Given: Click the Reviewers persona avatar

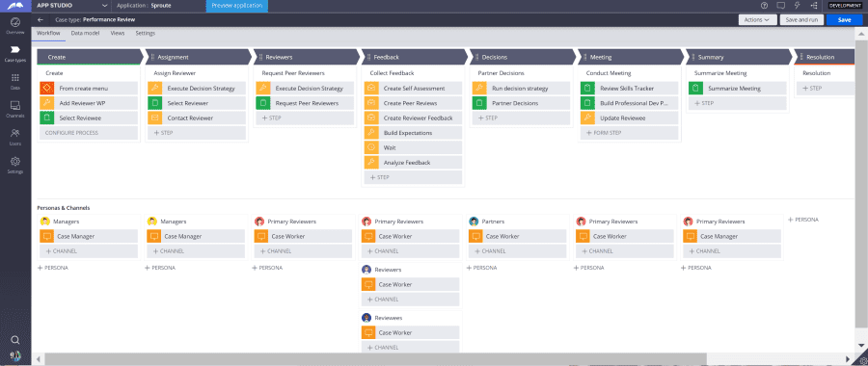Looking at the screenshot, I should coord(366,270).
